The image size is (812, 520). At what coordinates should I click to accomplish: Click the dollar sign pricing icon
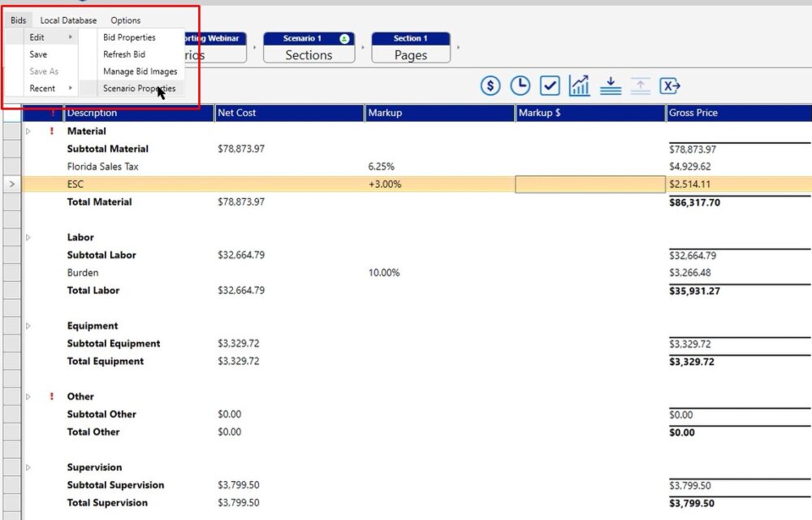[x=490, y=85]
